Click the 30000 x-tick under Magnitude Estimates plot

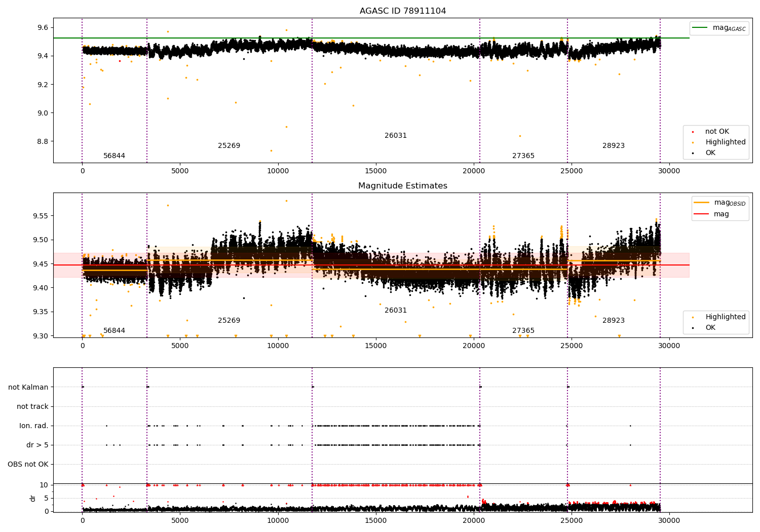click(669, 346)
